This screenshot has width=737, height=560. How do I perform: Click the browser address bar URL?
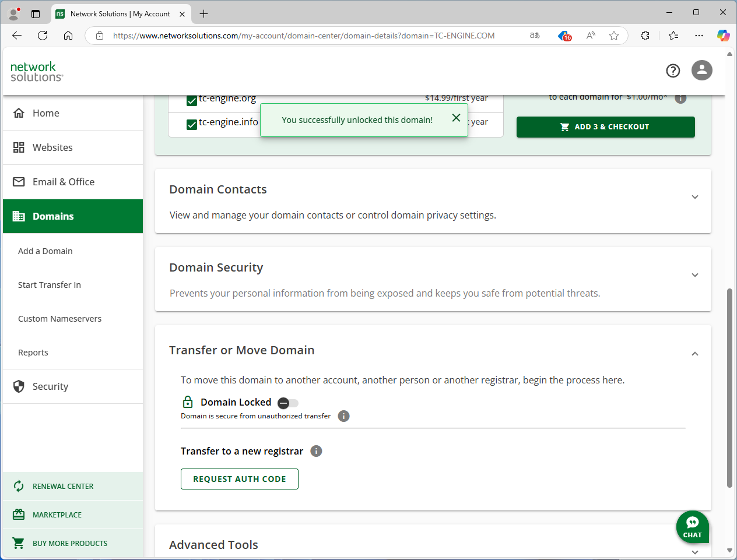click(303, 36)
